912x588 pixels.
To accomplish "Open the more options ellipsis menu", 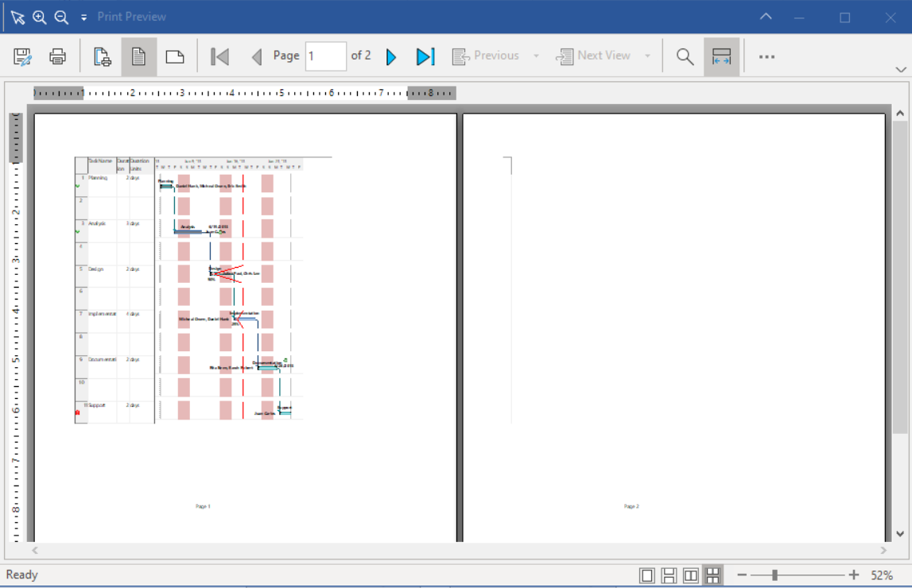I will coord(766,57).
